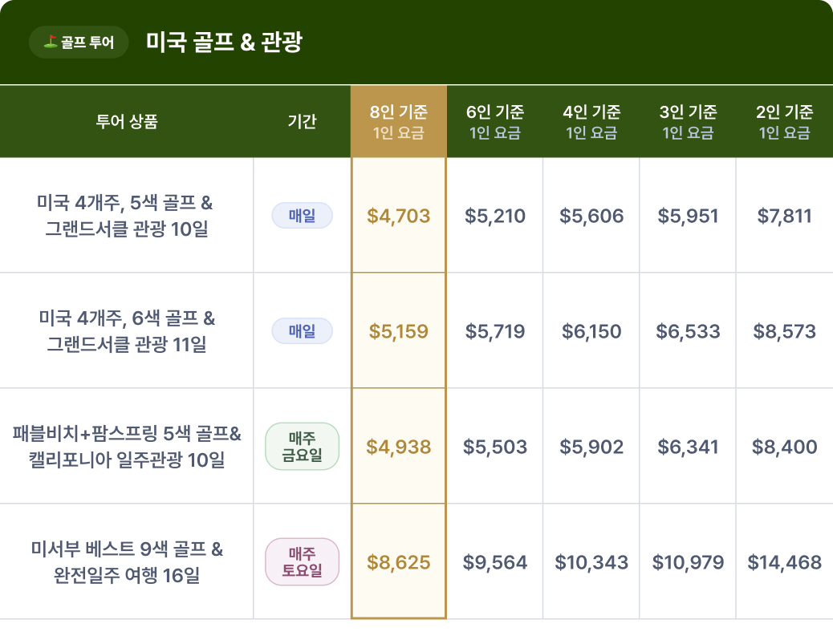
Task: Click the 매주 토요일 schedule badge
Action: (x=302, y=561)
